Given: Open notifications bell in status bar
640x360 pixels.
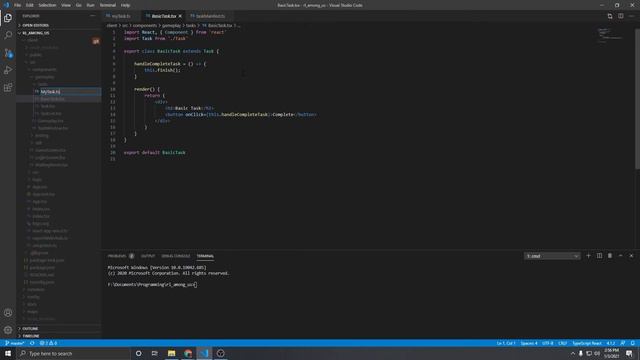Looking at the screenshot, I should (632, 343).
